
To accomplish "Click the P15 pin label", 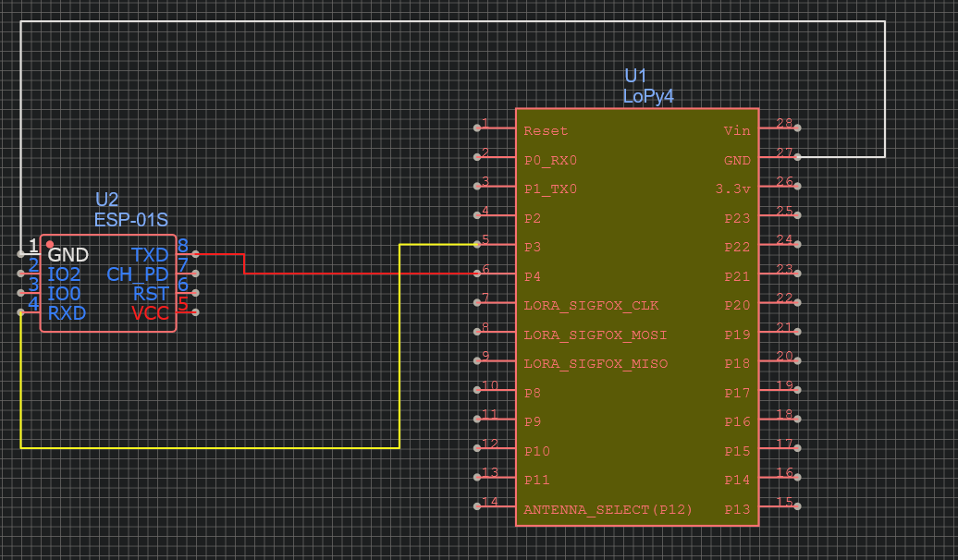I will point(737,451).
